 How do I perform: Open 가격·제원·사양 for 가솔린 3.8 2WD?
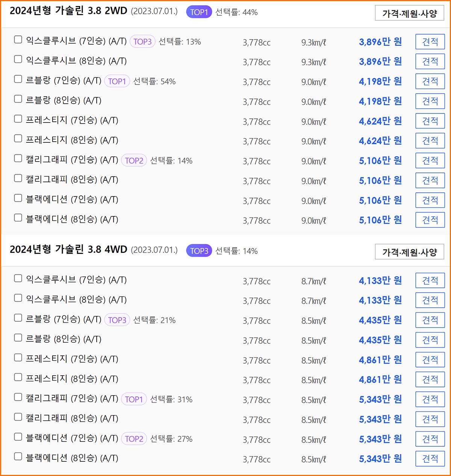409,12
